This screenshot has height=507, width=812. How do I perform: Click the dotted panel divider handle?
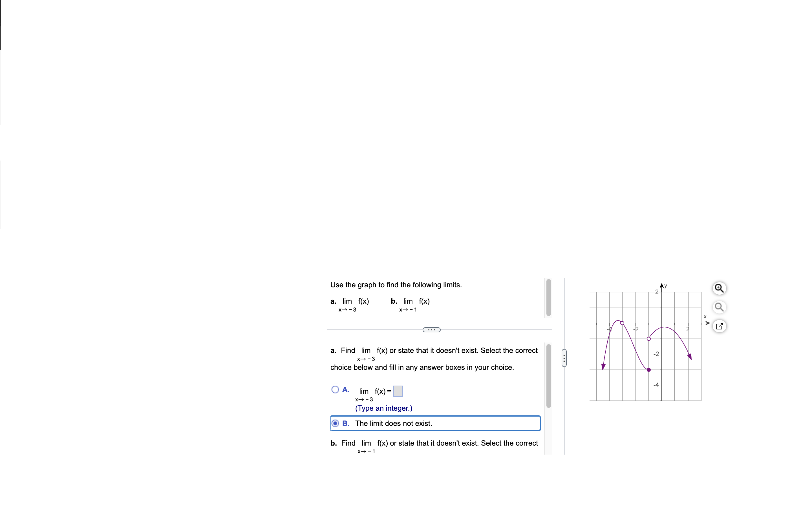(564, 358)
